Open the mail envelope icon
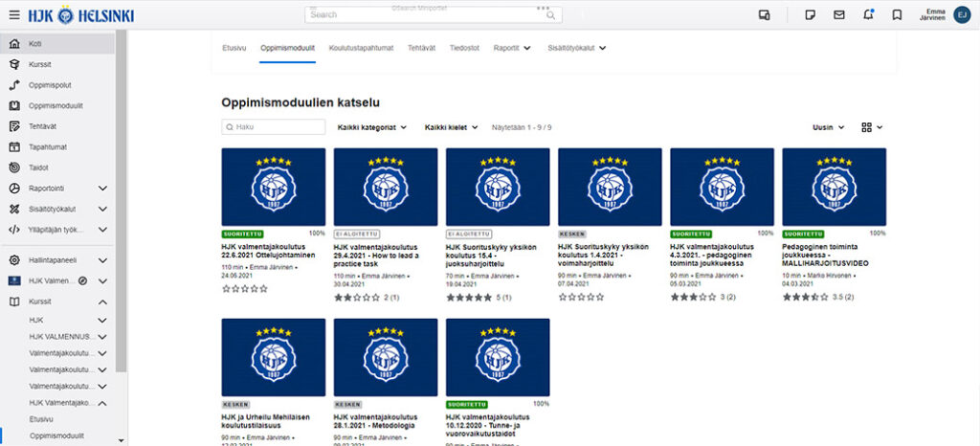Screen dimensions: 980x446 [x=838, y=15]
